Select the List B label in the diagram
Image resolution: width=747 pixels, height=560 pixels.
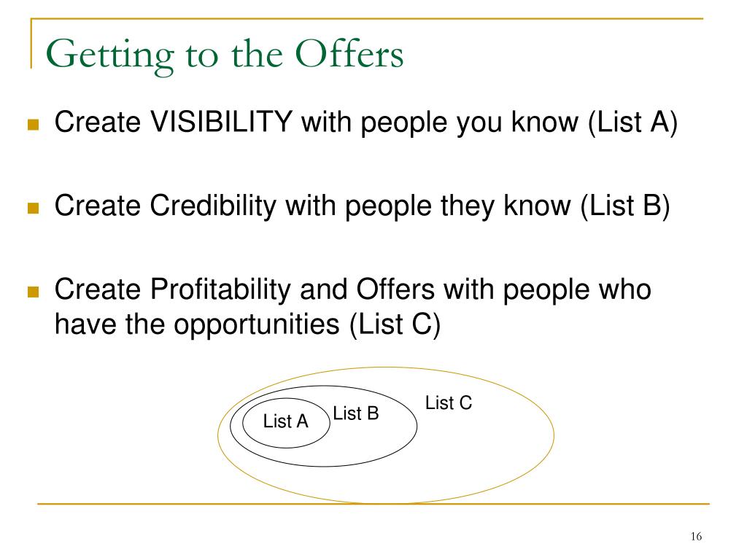[x=356, y=413]
